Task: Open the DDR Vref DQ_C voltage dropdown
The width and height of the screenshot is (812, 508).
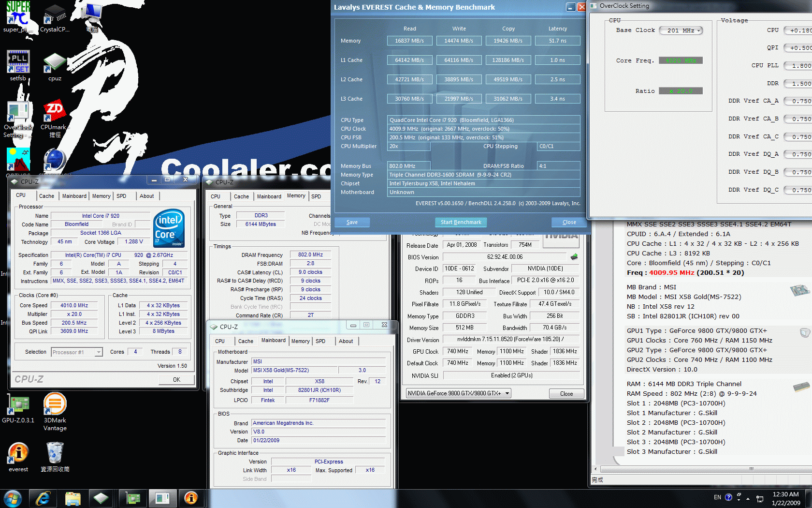Action: click(x=798, y=190)
